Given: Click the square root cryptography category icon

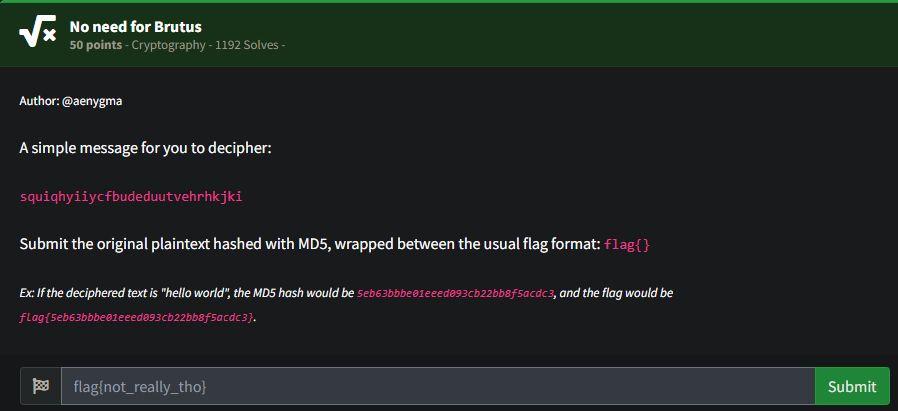Looking at the screenshot, I should tap(37, 34).
